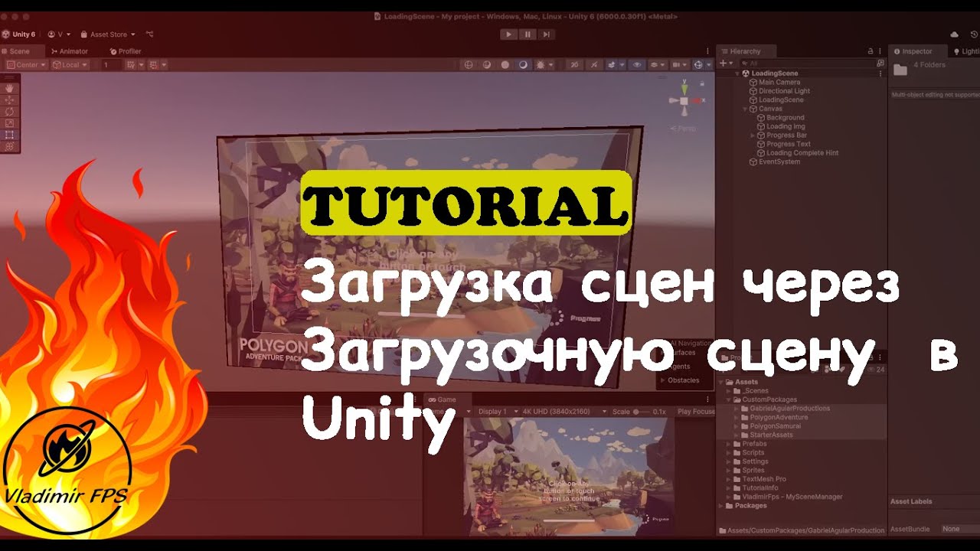Switch to the Lighting tab
Viewport: 980px width, 551px height.
[x=965, y=51]
